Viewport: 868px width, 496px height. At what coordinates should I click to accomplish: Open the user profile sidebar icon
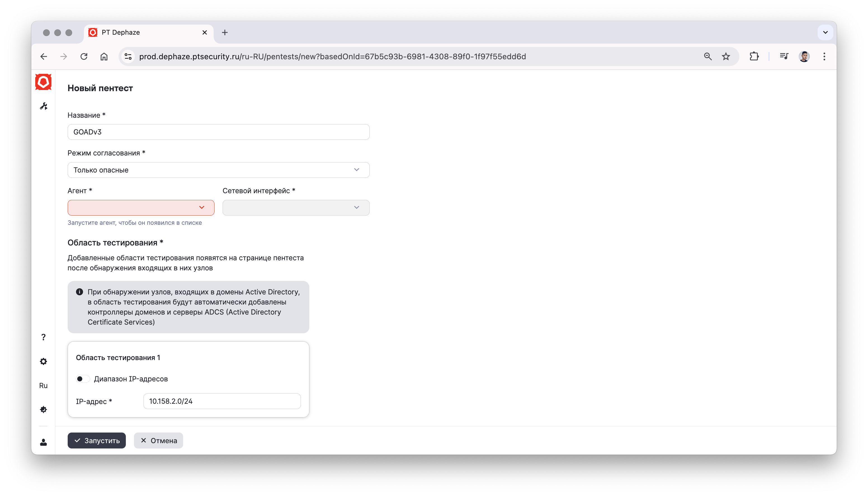43,442
